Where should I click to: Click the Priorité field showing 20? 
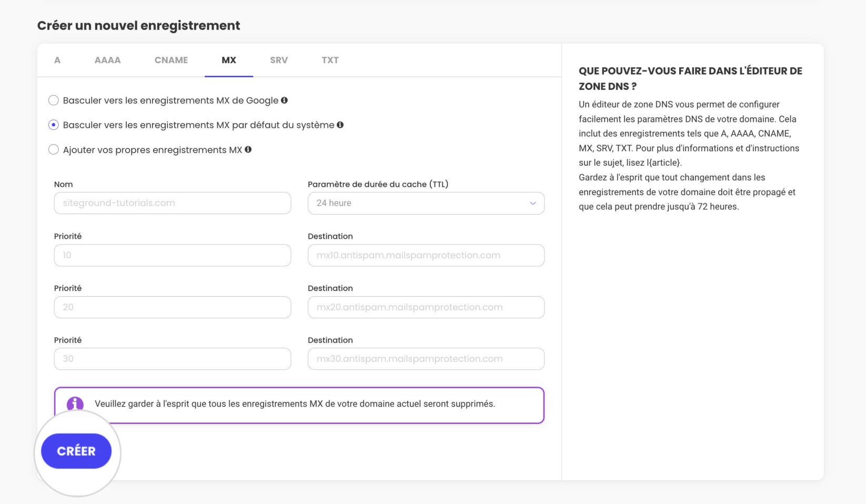[173, 307]
